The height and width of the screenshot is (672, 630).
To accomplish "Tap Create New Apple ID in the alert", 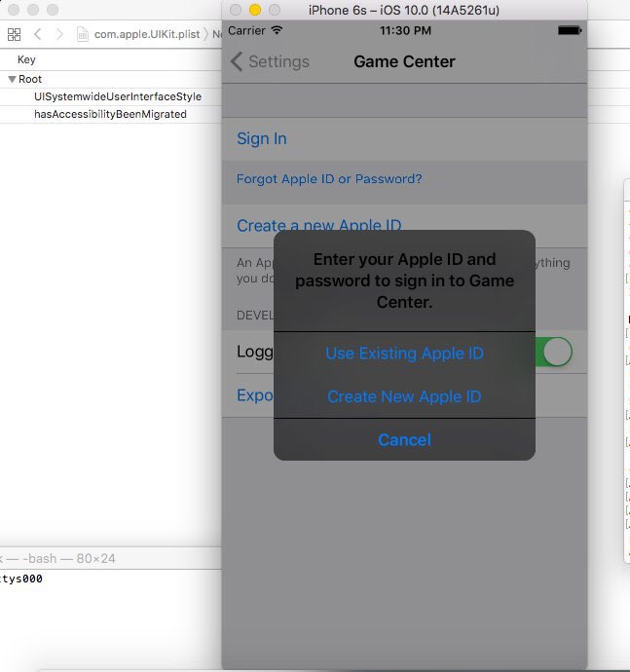I will click(x=404, y=396).
